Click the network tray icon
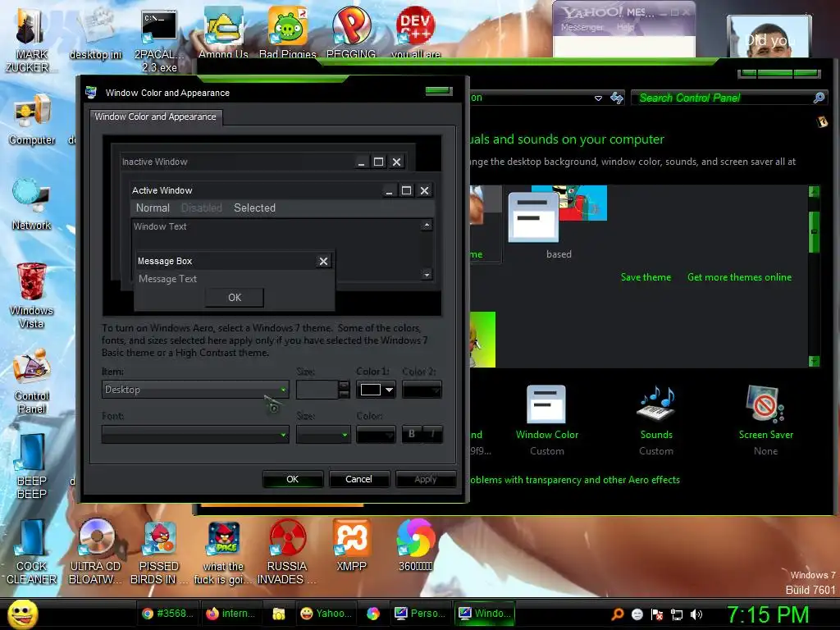 677,614
